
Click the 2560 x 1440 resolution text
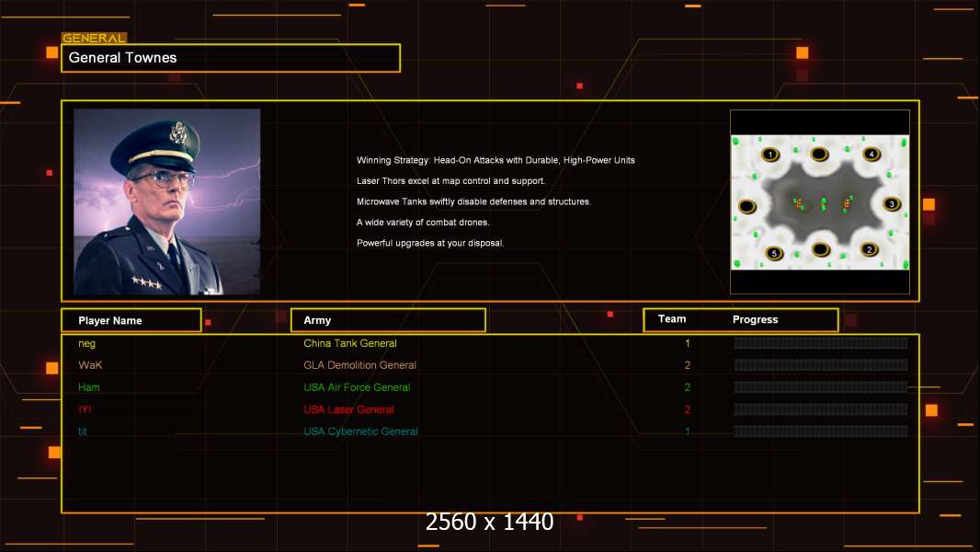489,522
